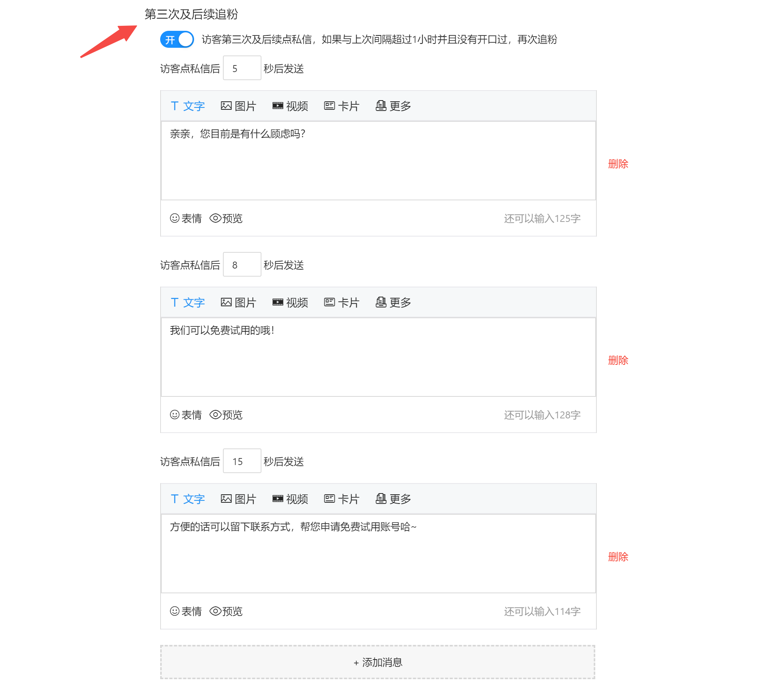Open the 表情 emoji picker under the third message

186,611
